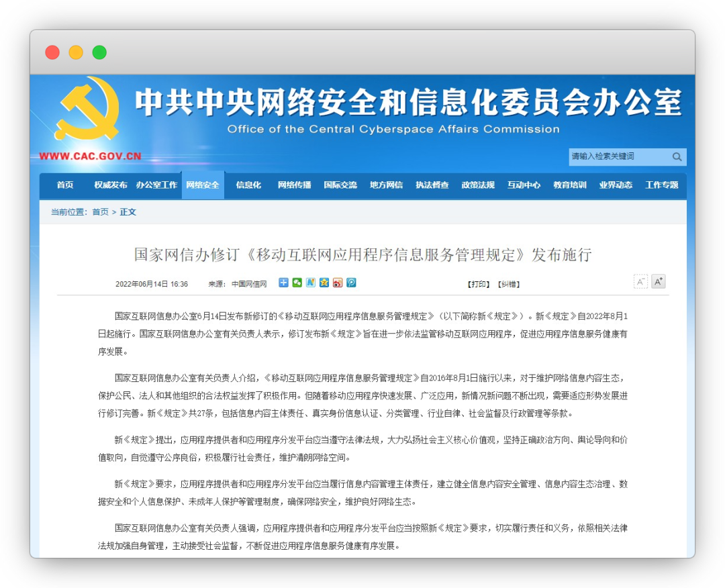Image resolution: width=725 pixels, height=588 pixels.
Task: Click the Chinese site title banner text
Action: (409, 102)
